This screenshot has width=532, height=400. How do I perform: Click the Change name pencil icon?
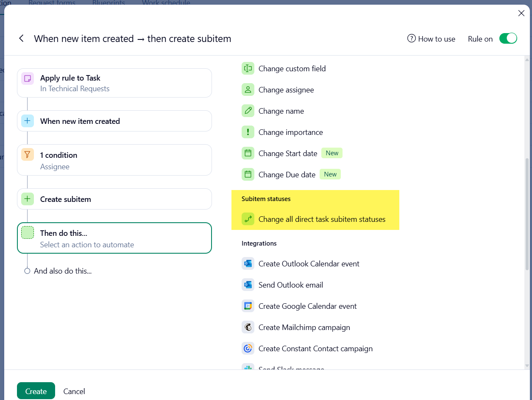pos(248,111)
